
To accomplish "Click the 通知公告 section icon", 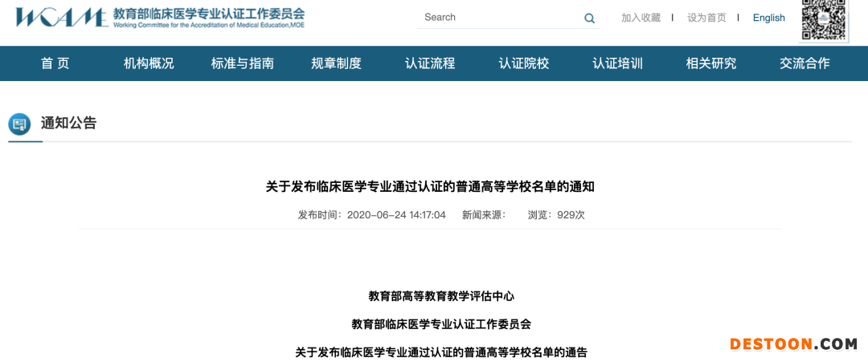I will [x=19, y=124].
